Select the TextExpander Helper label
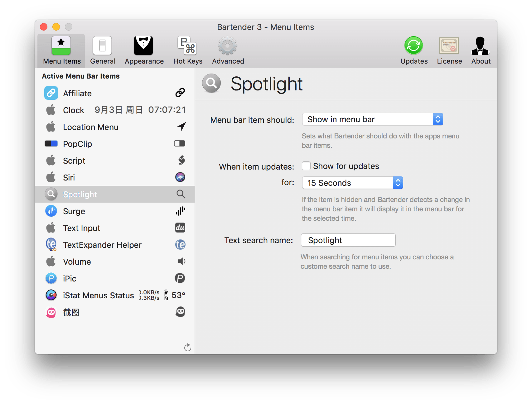 [x=102, y=245]
